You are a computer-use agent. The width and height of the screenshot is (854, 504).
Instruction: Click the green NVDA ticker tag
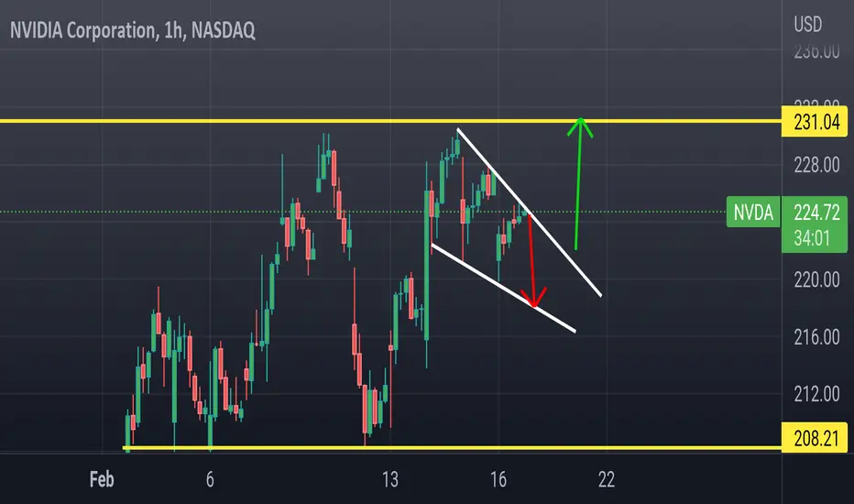coord(753,212)
